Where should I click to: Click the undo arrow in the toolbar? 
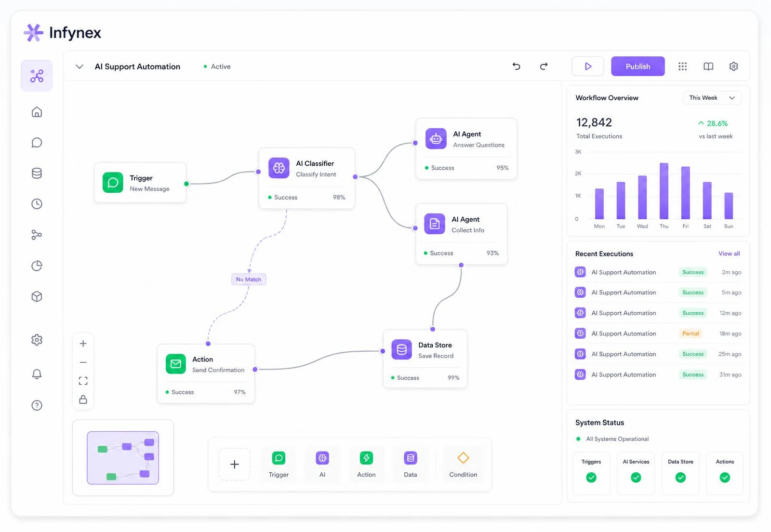(516, 66)
